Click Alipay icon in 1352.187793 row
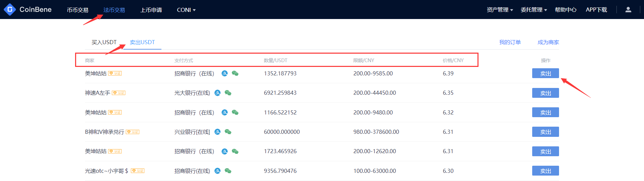This screenshot has height=181, width=644. tap(225, 73)
